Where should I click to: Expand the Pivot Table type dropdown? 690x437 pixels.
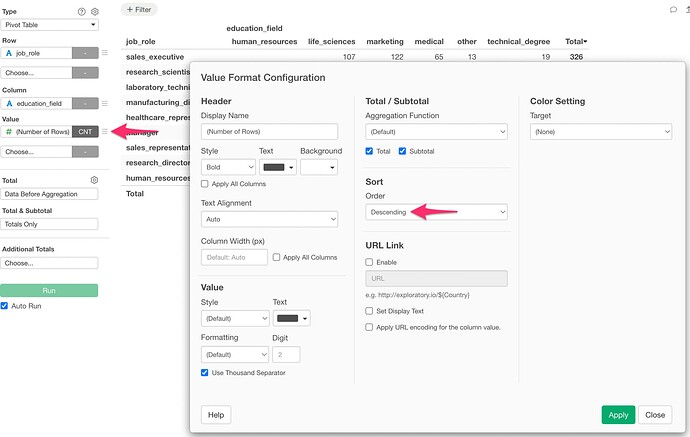click(x=49, y=24)
